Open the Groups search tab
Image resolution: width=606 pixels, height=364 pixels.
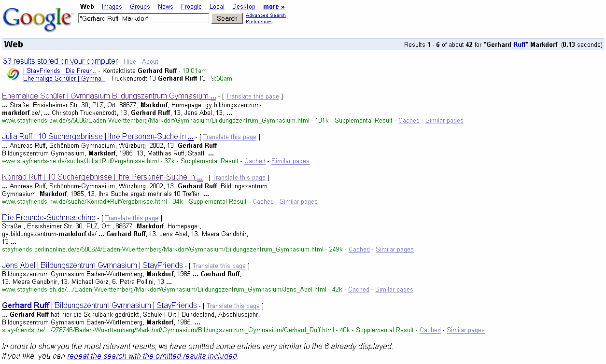click(140, 7)
